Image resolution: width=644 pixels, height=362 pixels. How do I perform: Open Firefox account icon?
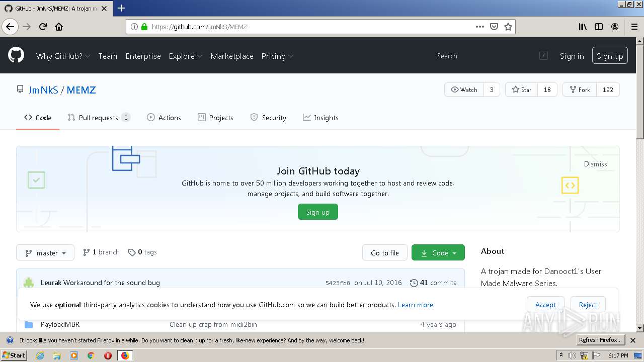pyautogui.click(x=615, y=27)
